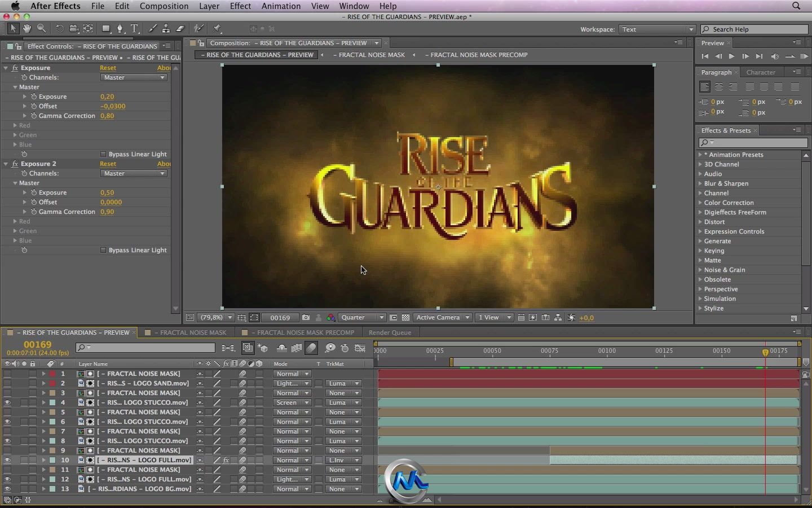Select the Horizontal Type tool

(135, 28)
